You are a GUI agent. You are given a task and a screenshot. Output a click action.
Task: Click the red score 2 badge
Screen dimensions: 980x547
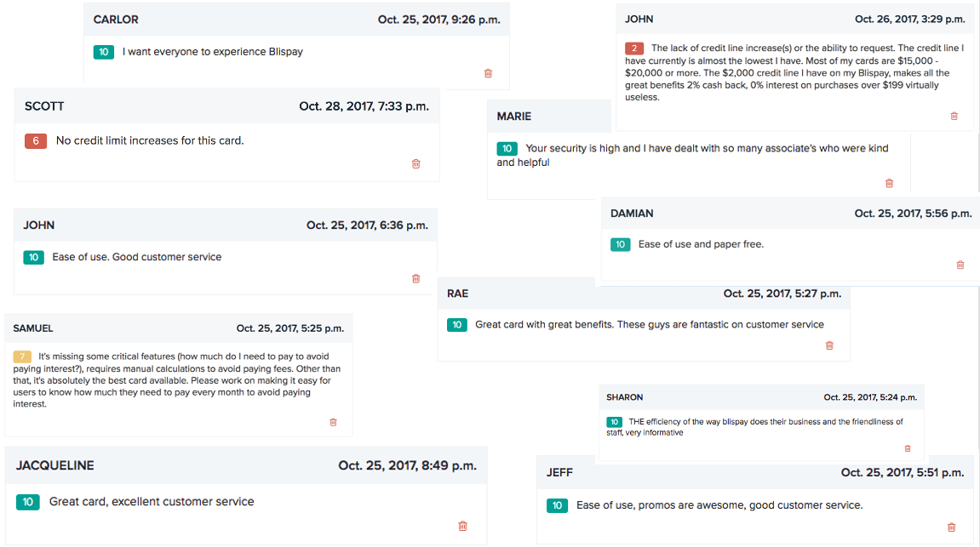pyautogui.click(x=634, y=48)
